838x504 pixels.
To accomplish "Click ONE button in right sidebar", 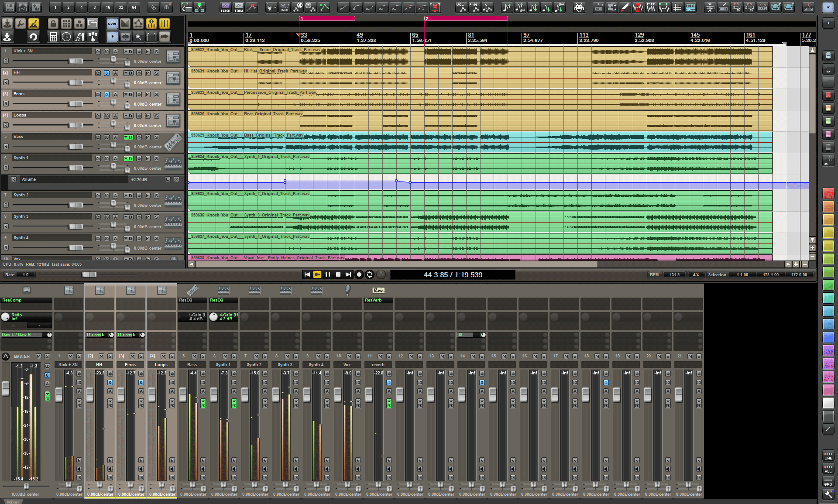I will pos(828,456).
